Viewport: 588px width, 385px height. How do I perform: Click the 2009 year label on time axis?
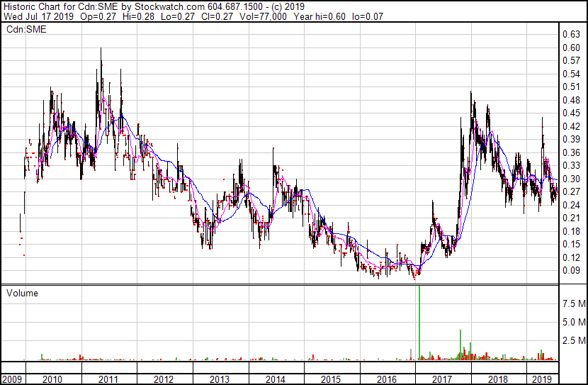(11, 379)
